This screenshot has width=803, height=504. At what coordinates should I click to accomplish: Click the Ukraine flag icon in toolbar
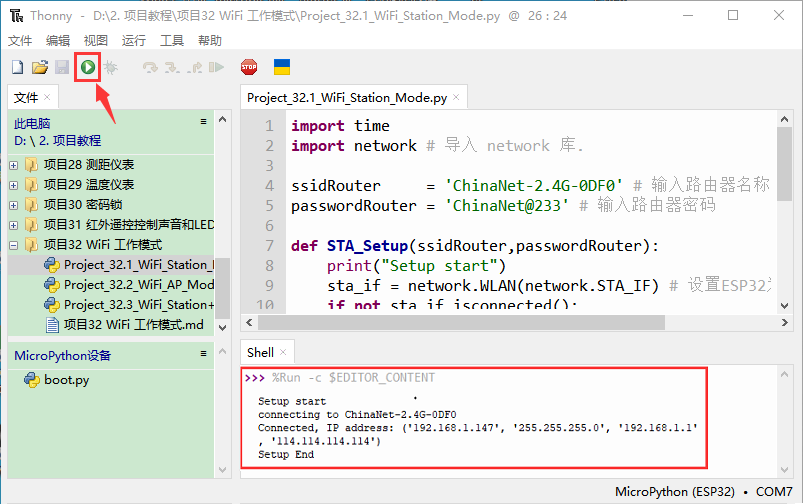click(x=282, y=67)
